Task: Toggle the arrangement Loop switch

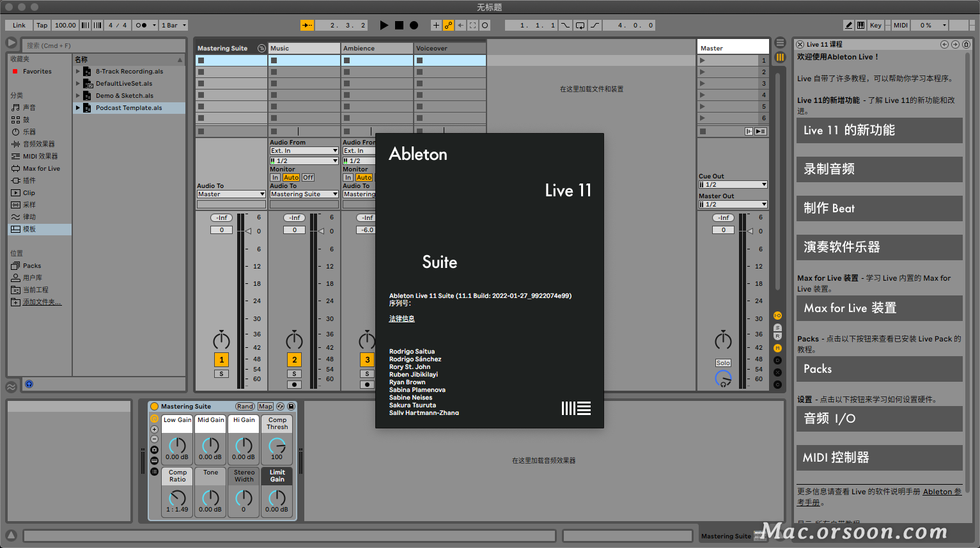Action: (580, 25)
